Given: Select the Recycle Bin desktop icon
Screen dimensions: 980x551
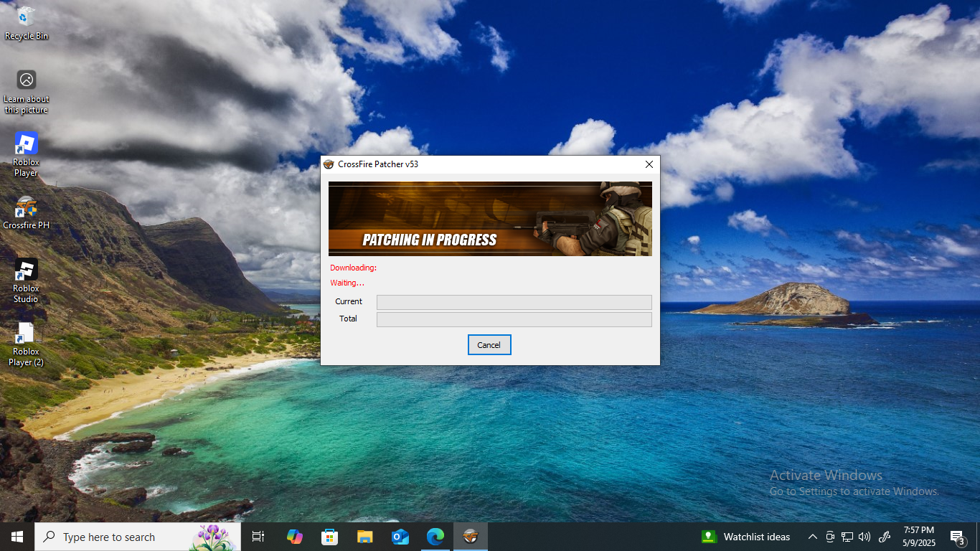Looking at the screenshot, I should click(x=27, y=23).
